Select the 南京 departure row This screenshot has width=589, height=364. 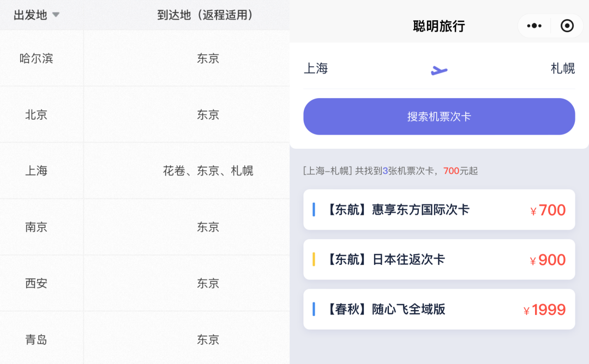[x=37, y=227]
